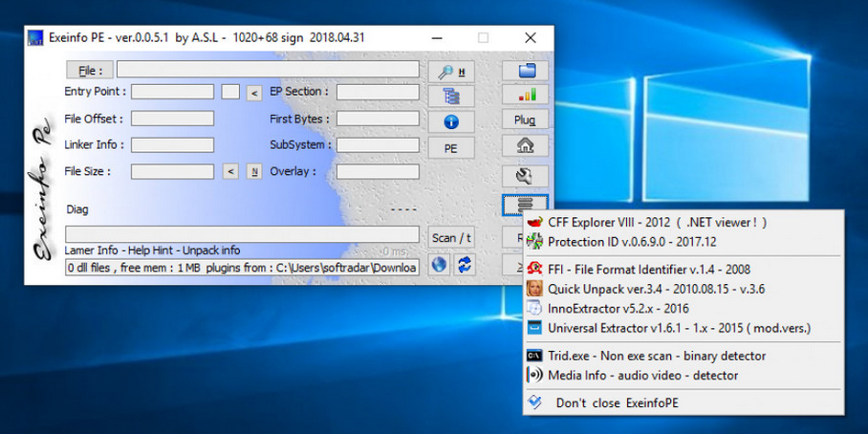
Task: Close the Exeinfo PE window
Action: 531,37
